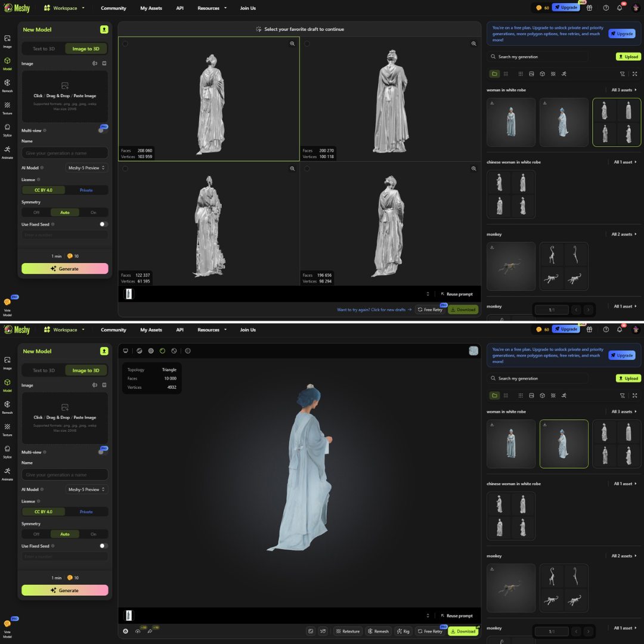Open the AI Model Meshy-5 Preview dropdown in upper window
This screenshot has width=644, height=644.
pos(86,168)
